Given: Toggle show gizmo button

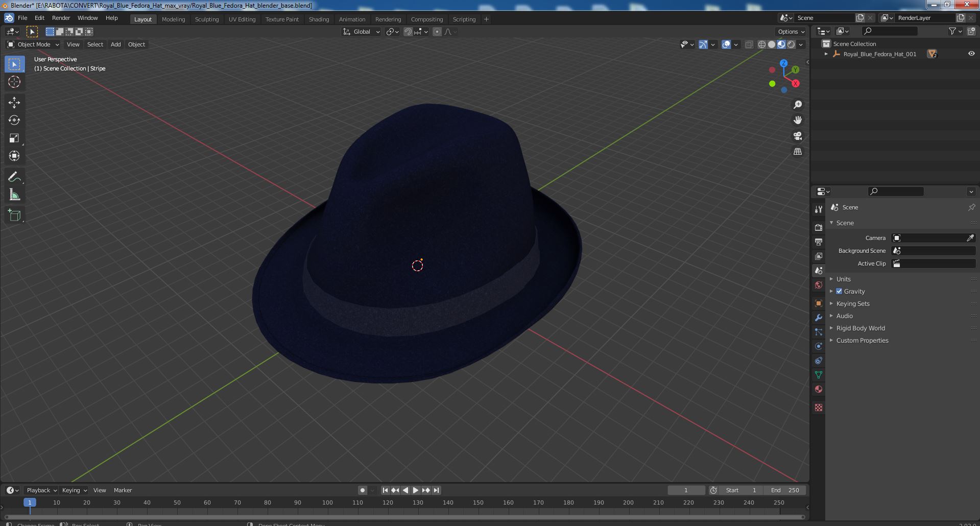Looking at the screenshot, I should 703,44.
